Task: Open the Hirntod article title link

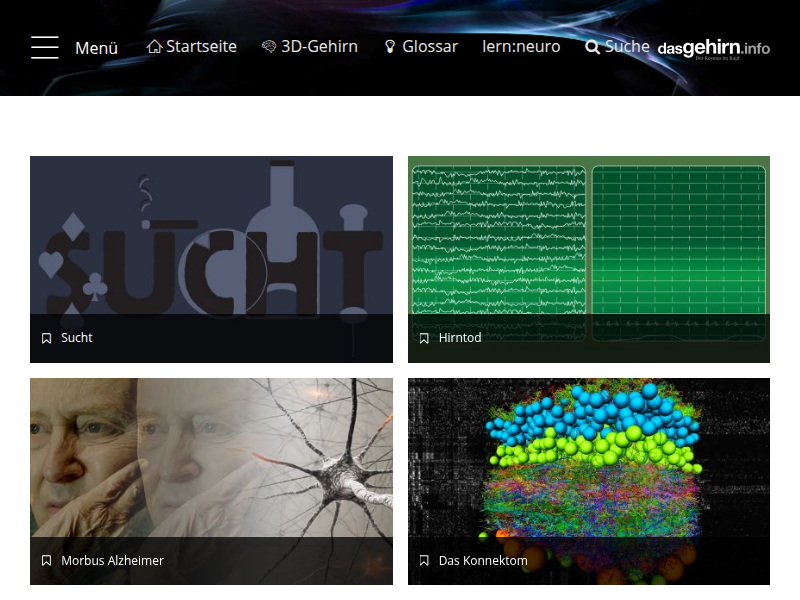Action: (460, 338)
